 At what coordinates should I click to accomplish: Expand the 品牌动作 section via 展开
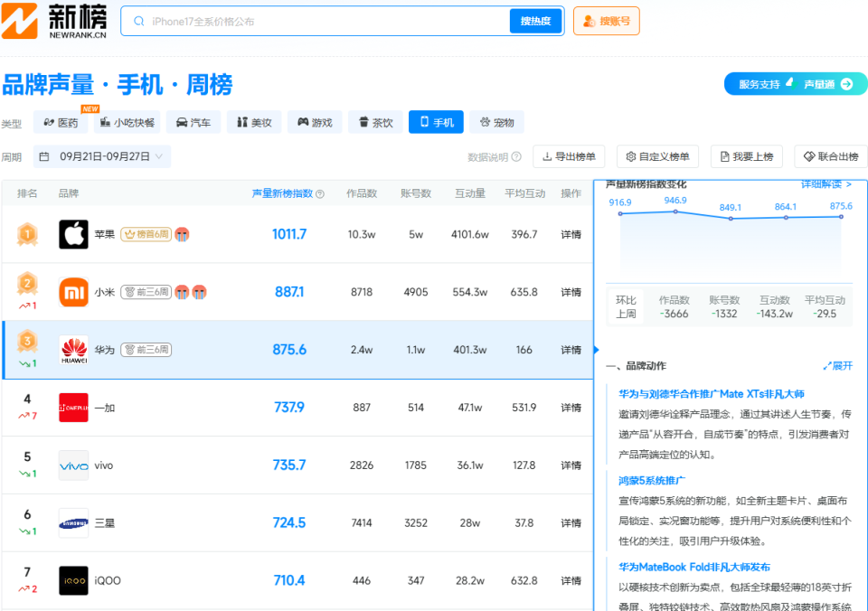coord(841,365)
